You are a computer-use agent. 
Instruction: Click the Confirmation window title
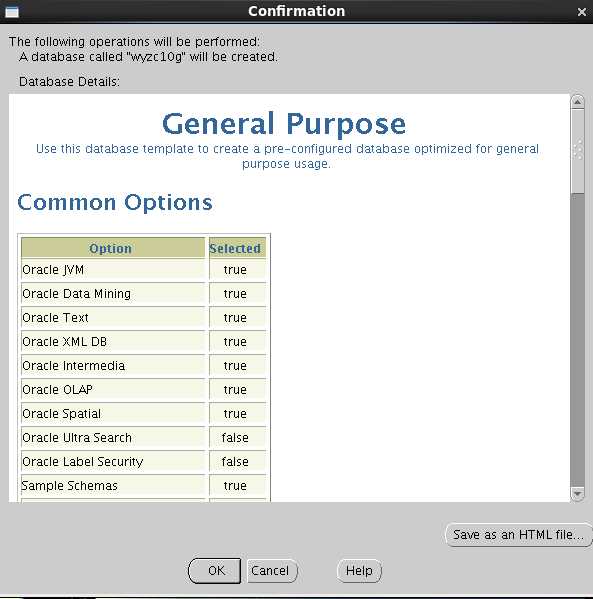click(296, 11)
